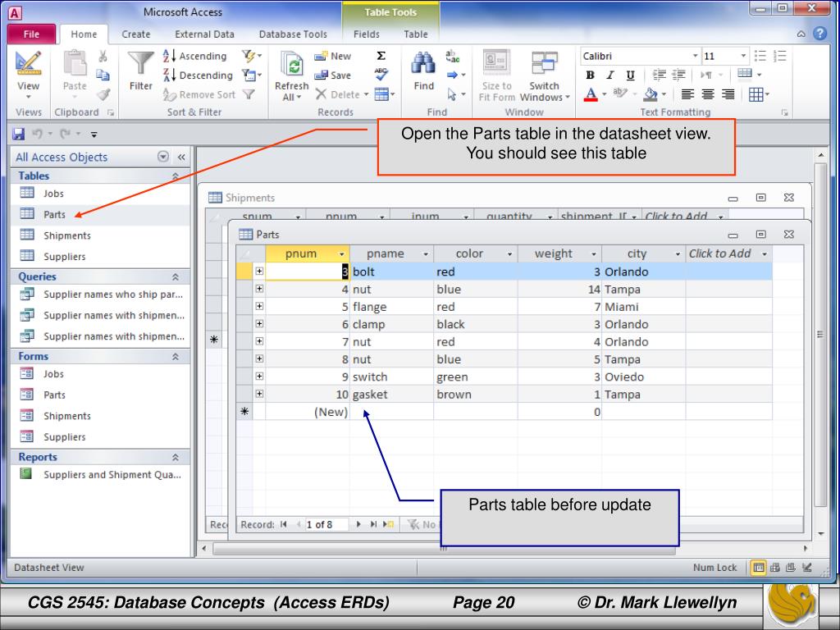Click the bullet list icon
The image size is (840, 630).
pos(760,56)
